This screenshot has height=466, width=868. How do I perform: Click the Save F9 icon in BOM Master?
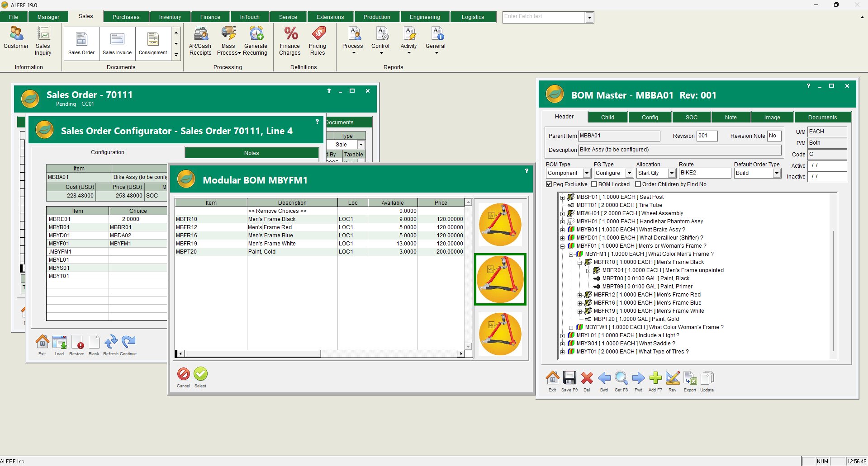coord(569,378)
